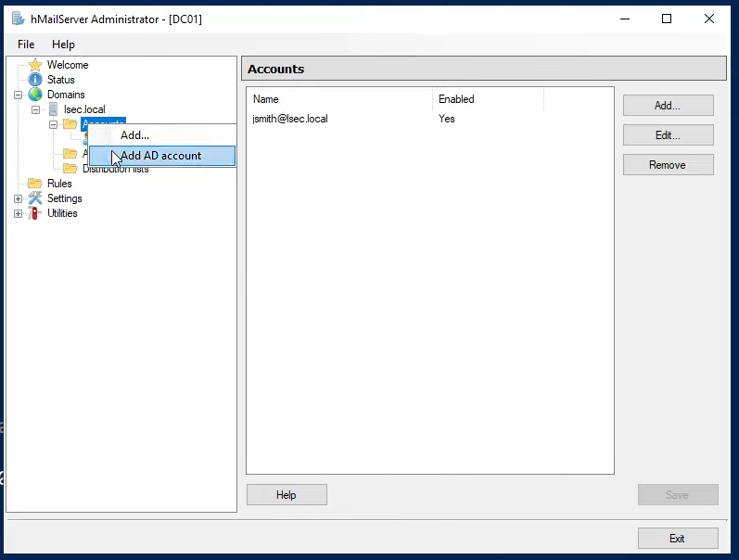Maximize the hMailServer Administrator window
Viewport: 739px width, 560px height.
coord(667,19)
